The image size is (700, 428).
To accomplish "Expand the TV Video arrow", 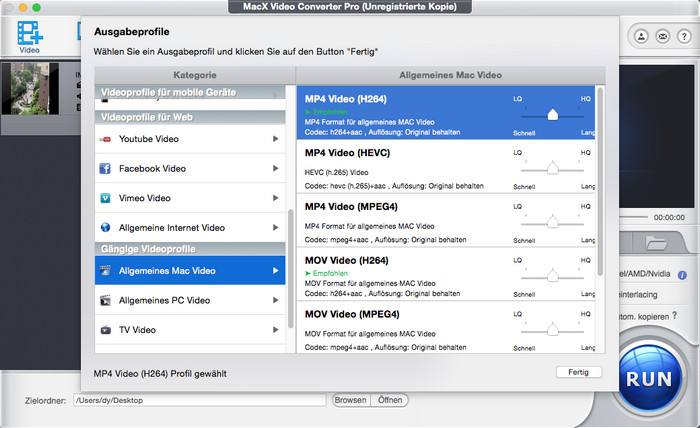I will point(275,329).
